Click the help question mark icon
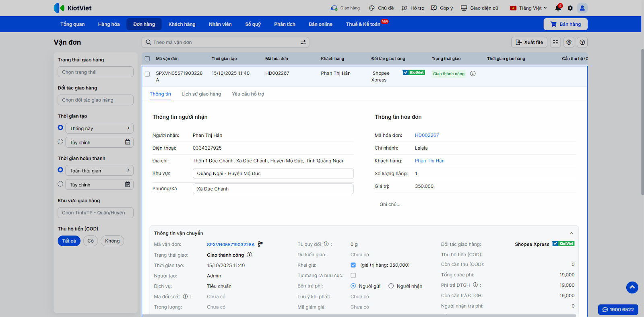 click(x=582, y=42)
